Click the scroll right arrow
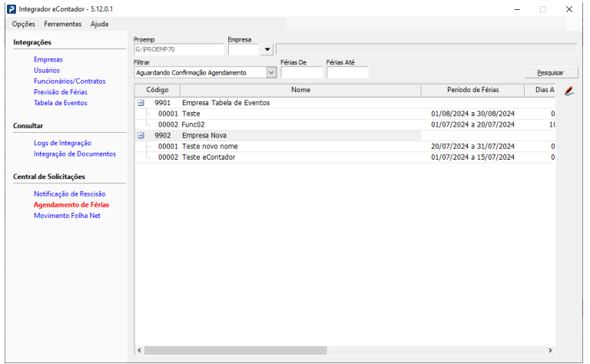Image resolution: width=590 pixels, height=364 pixels. click(x=550, y=350)
